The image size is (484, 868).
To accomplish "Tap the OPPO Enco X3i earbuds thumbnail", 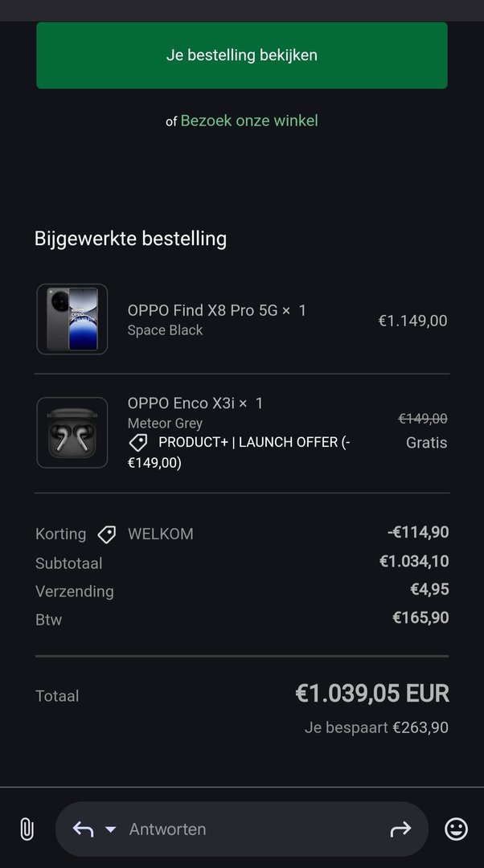I will (x=72, y=432).
